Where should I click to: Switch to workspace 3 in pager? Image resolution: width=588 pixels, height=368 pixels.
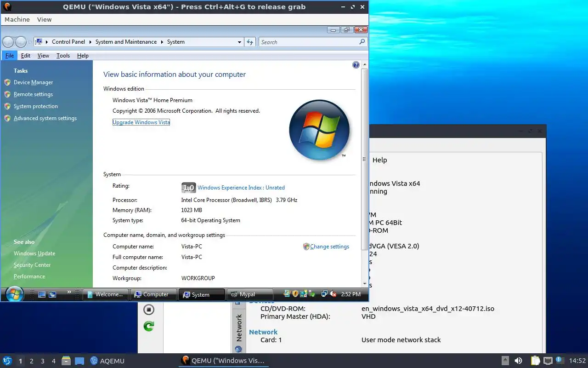(x=42, y=361)
